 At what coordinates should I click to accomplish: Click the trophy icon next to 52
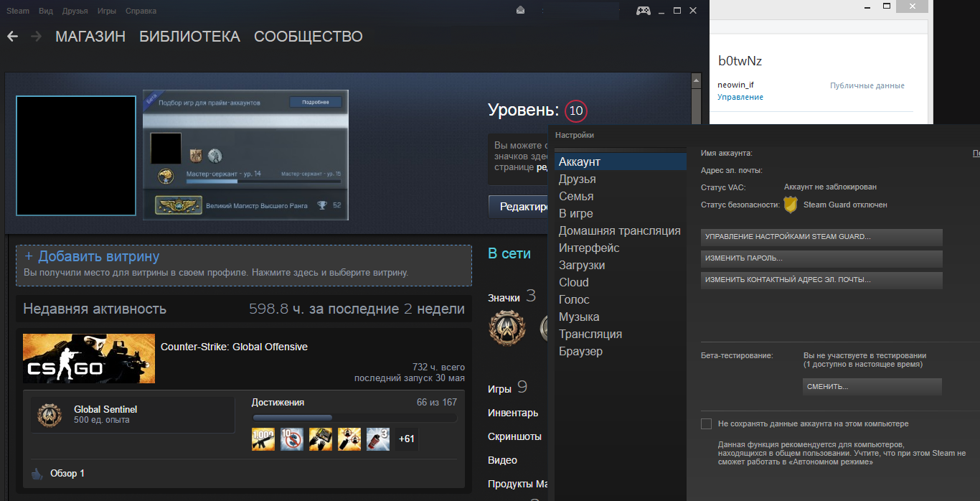click(x=322, y=206)
